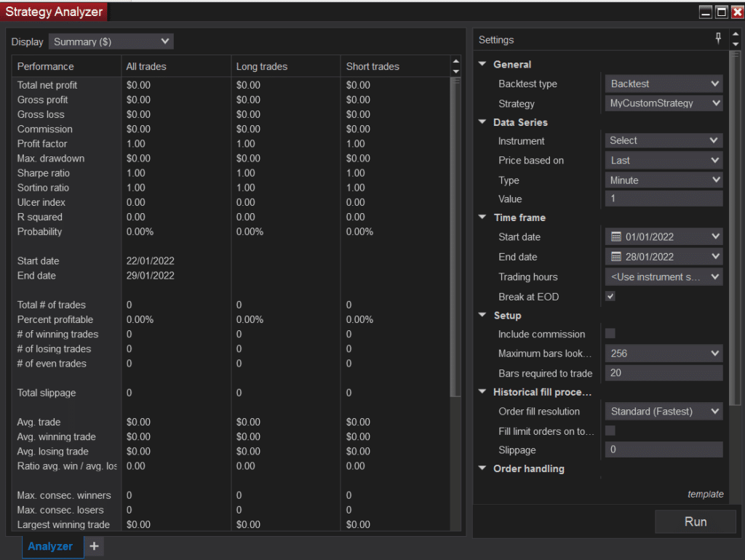This screenshot has height=560, width=745.
Task: Open the template link
Action: [x=705, y=494]
